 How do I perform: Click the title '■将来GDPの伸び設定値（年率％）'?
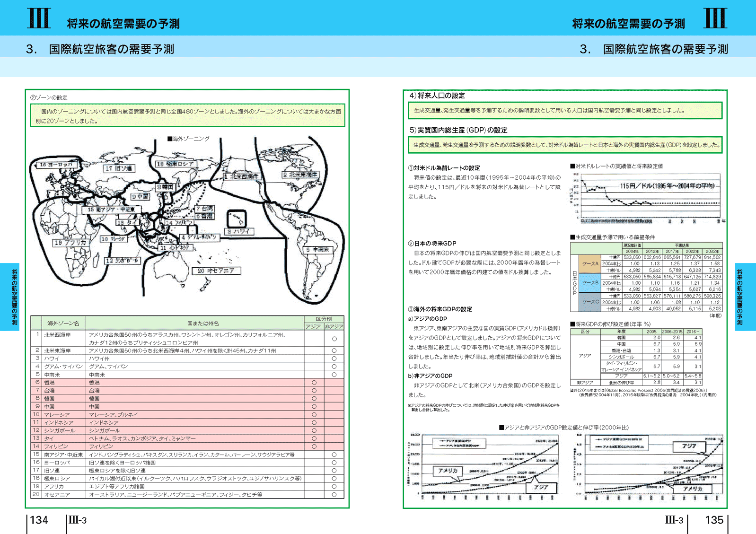click(610, 324)
